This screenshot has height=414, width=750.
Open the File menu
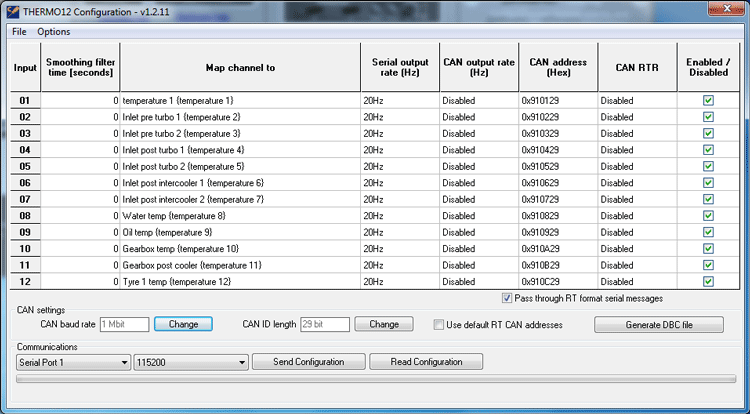pos(20,31)
